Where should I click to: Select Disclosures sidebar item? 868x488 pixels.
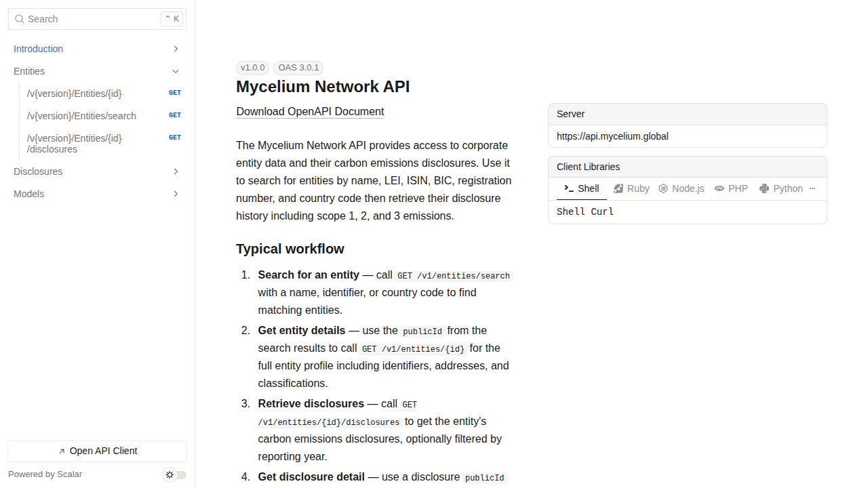97,171
